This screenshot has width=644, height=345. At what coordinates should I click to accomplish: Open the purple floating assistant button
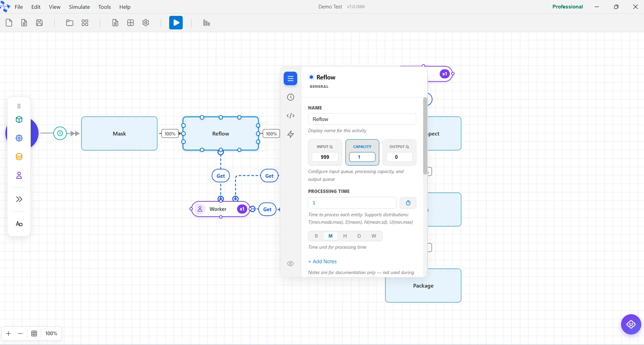click(x=631, y=324)
